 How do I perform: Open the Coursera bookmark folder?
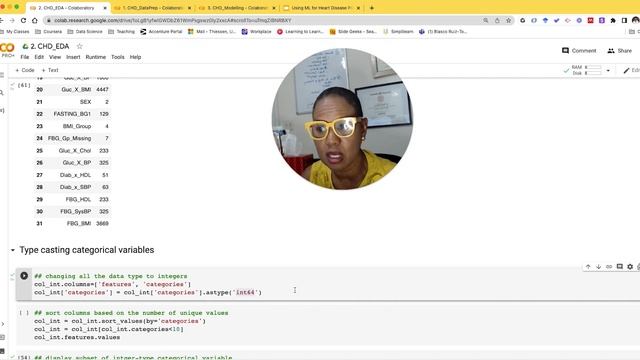point(49,31)
